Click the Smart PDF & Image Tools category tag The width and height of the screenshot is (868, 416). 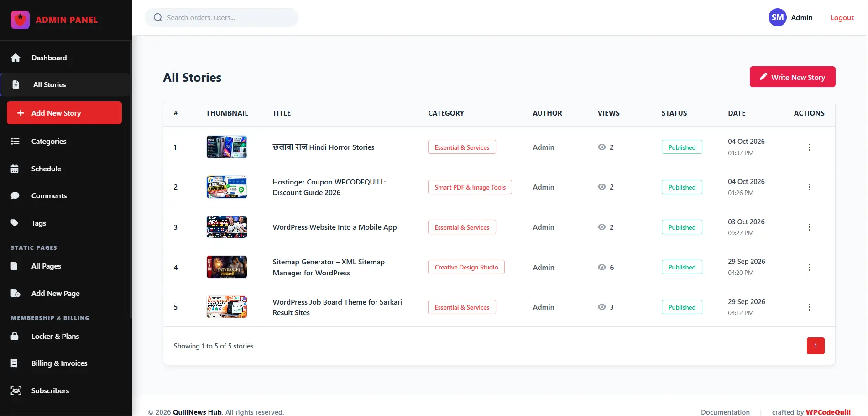click(470, 187)
